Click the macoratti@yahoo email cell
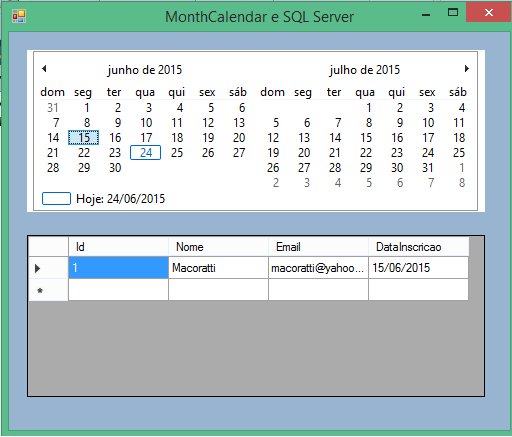This screenshot has height=437, width=512. (x=318, y=268)
